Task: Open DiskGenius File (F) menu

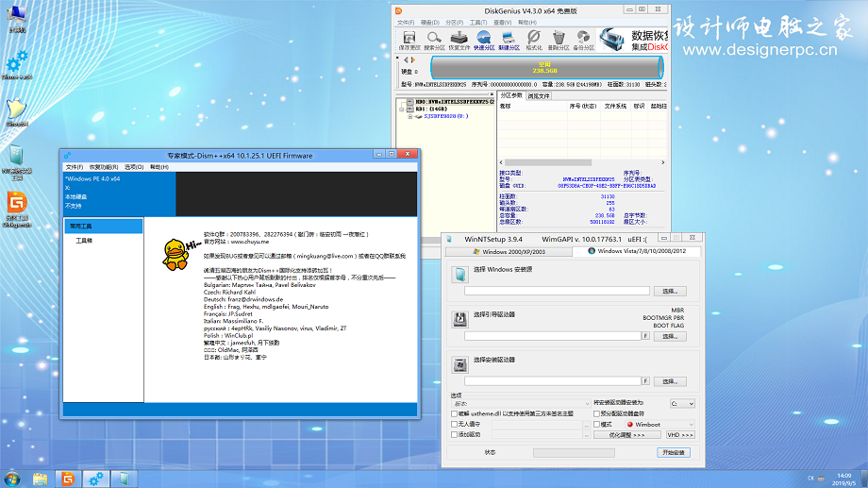Action: click(x=406, y=23)
